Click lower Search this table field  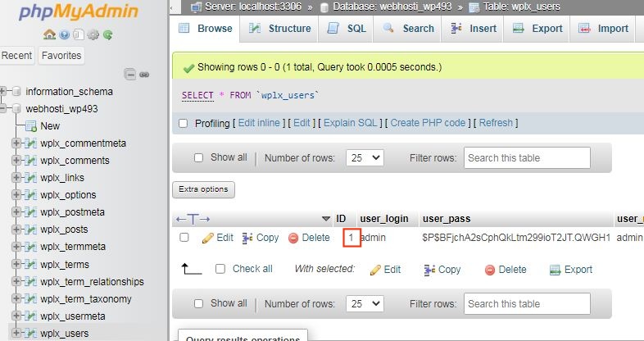(x=527, y=303)
